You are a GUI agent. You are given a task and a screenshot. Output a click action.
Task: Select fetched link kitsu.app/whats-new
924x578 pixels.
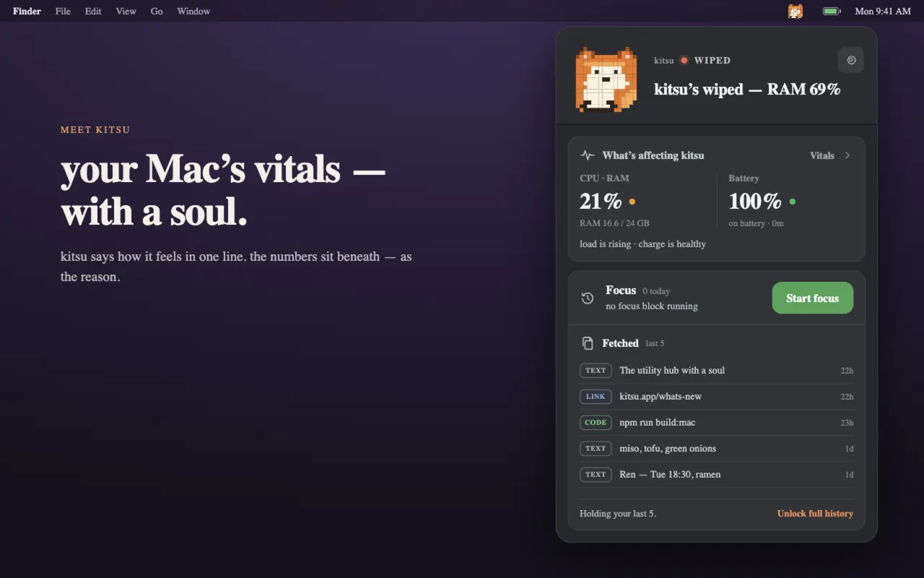point(717,397)
